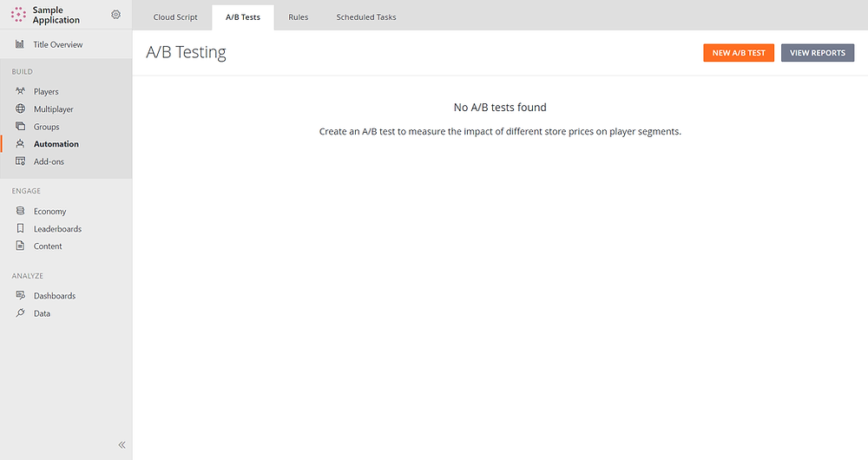Viewport: 868px width, 460px height.
Task: Click the ENGAGE section label
Action: click(26, 191)
